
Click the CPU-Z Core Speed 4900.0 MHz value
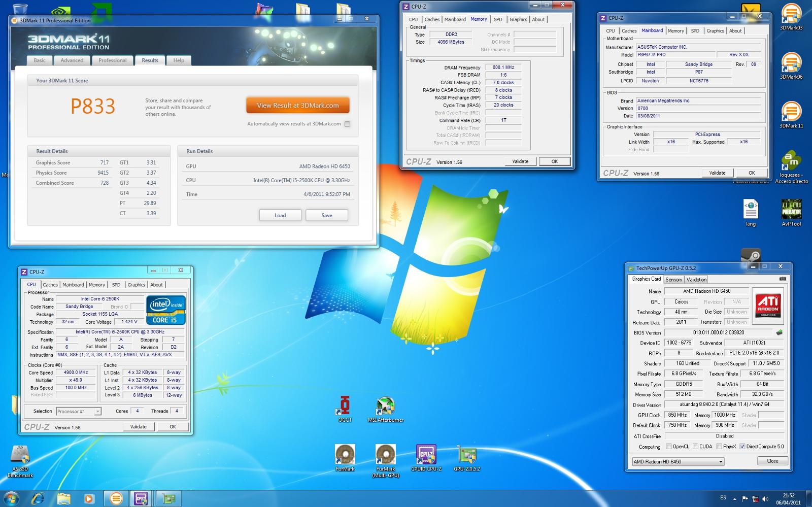coord(76,373)
